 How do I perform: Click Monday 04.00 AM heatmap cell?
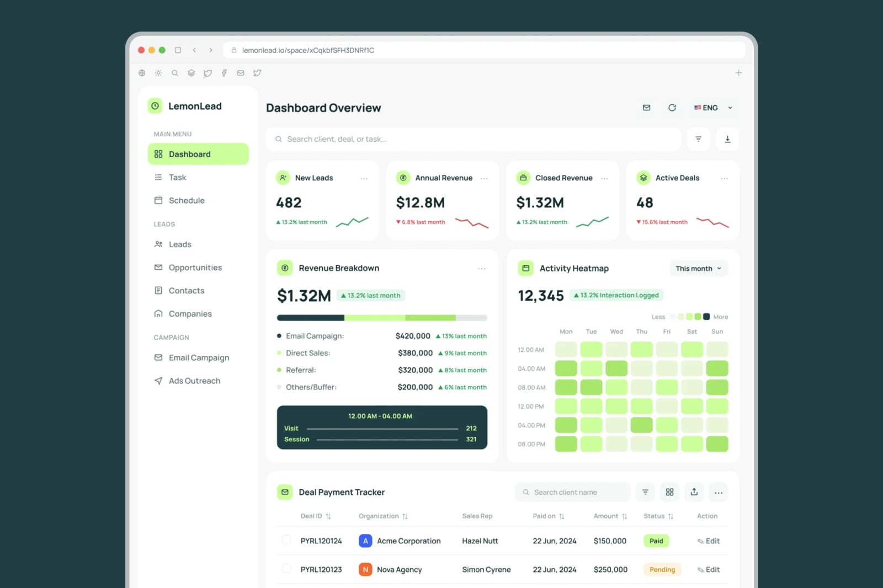click(566, 368)
